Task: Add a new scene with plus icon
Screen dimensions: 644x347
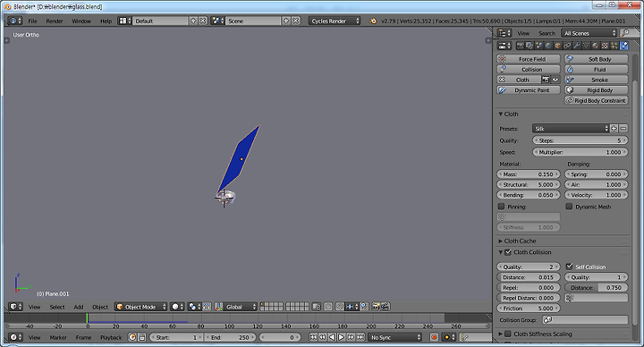Action: tap(286, 21)
